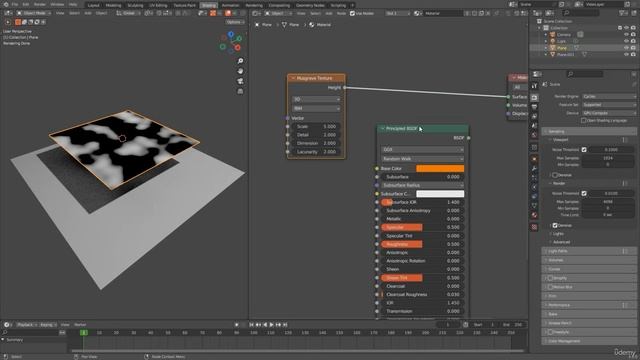Uncheck the render Noise Threshold checkbox
640x360 pixels.
(x=584, y=193)
